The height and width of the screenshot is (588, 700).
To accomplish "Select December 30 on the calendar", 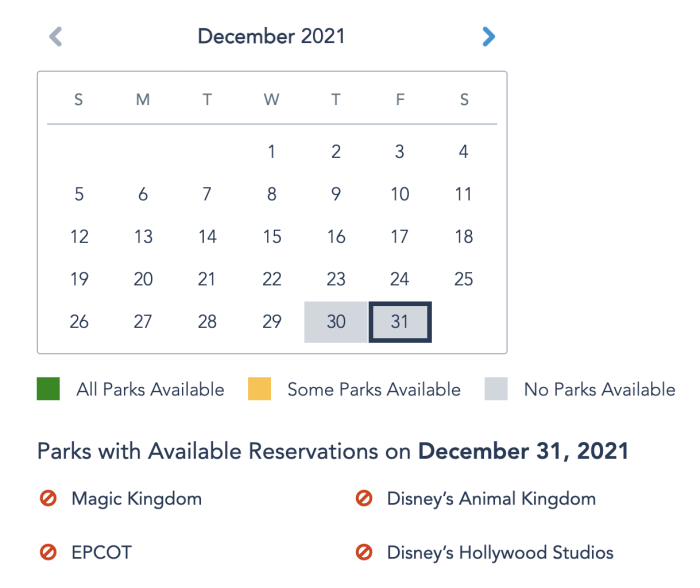I will [336, 322].
